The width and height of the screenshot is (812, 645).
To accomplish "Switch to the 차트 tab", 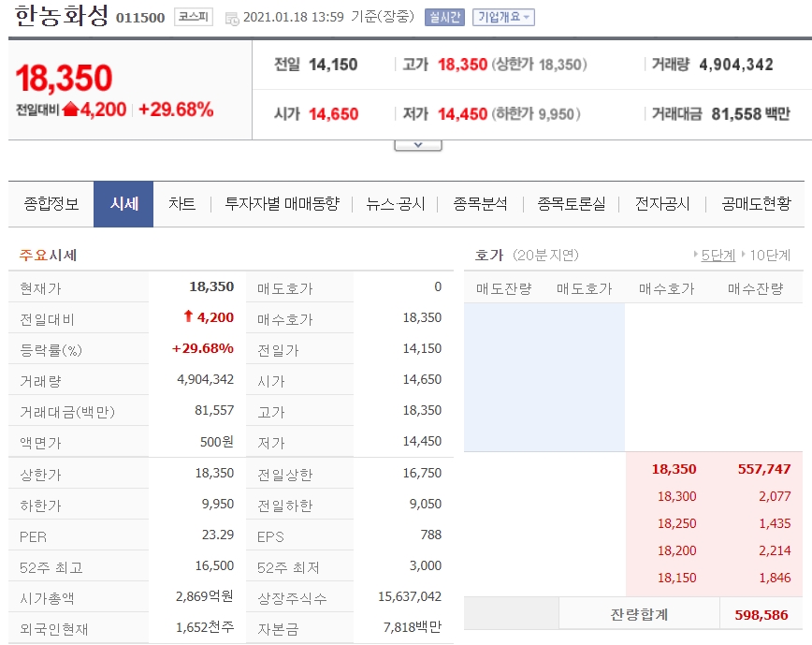I will (181, 203).
